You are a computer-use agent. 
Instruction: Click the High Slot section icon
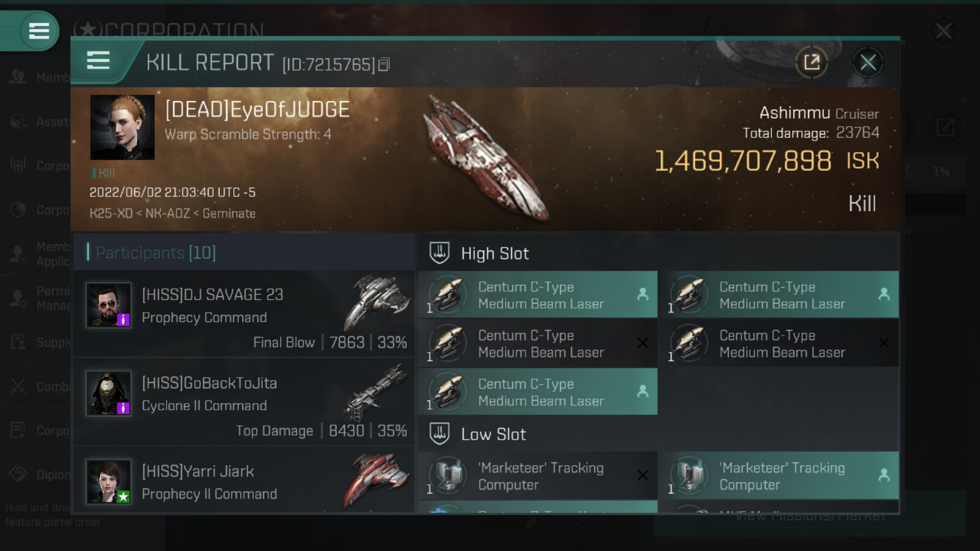[439, 253]
